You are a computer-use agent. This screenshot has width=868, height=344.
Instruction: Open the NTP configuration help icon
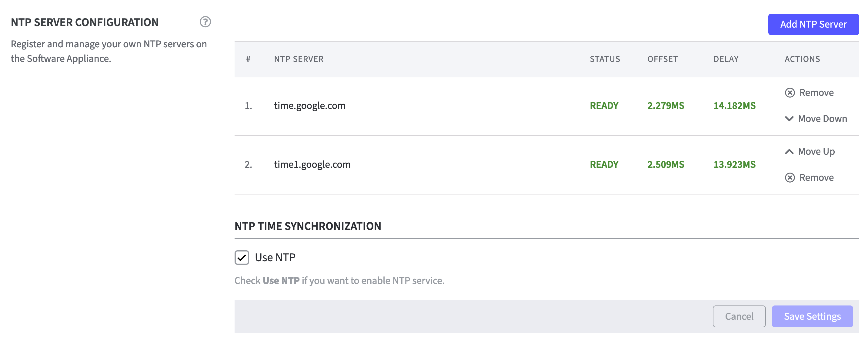[x=205, y=22]
